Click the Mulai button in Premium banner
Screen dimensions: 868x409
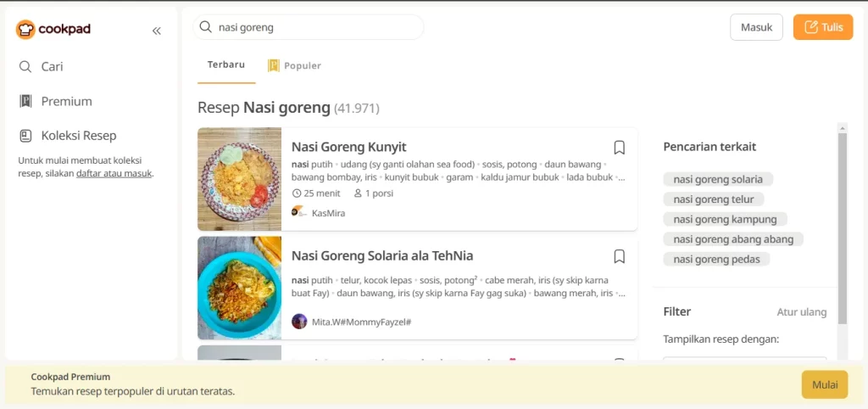click(x=825, y=384)
